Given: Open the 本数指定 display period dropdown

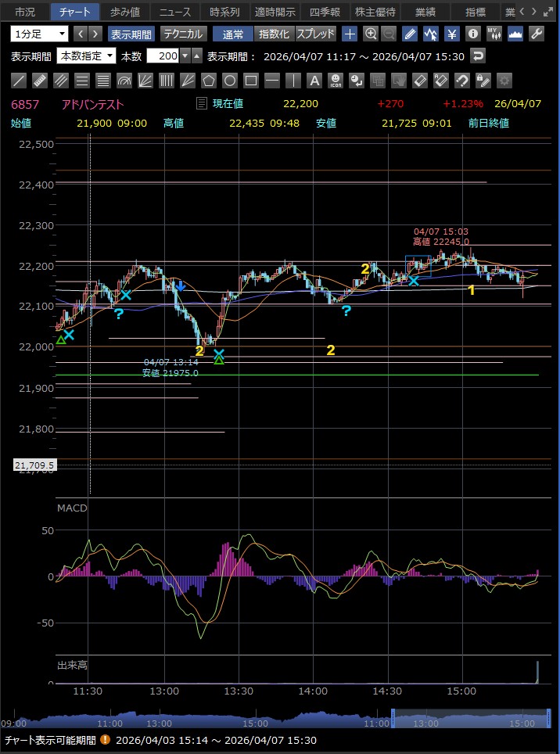Looking at the screenshot, I should tap(87, 56).
